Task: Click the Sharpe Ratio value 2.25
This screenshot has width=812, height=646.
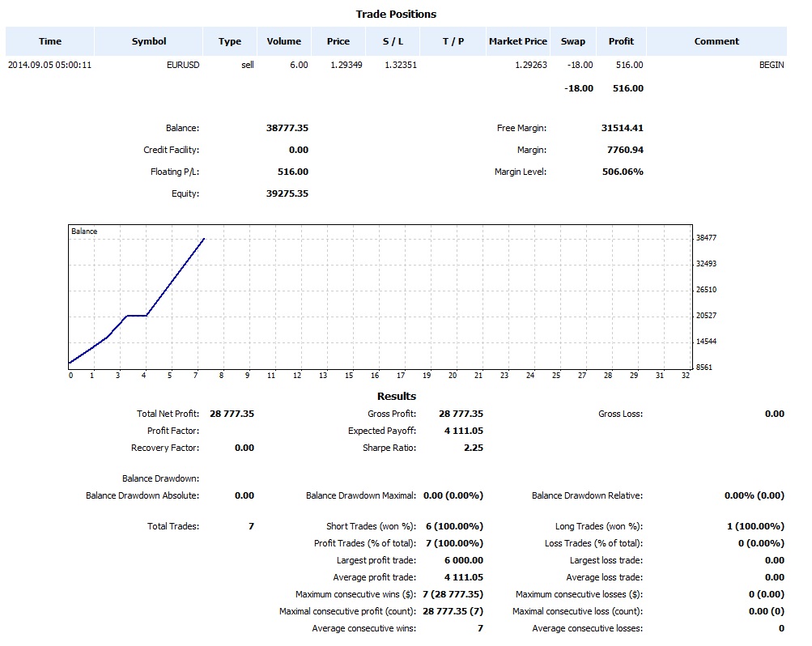Action: click(474, 448)
